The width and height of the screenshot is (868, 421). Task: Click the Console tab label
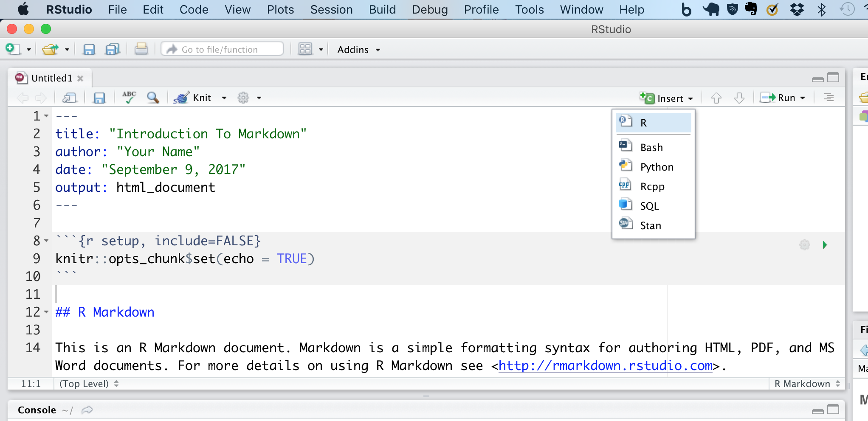(37, 410)
